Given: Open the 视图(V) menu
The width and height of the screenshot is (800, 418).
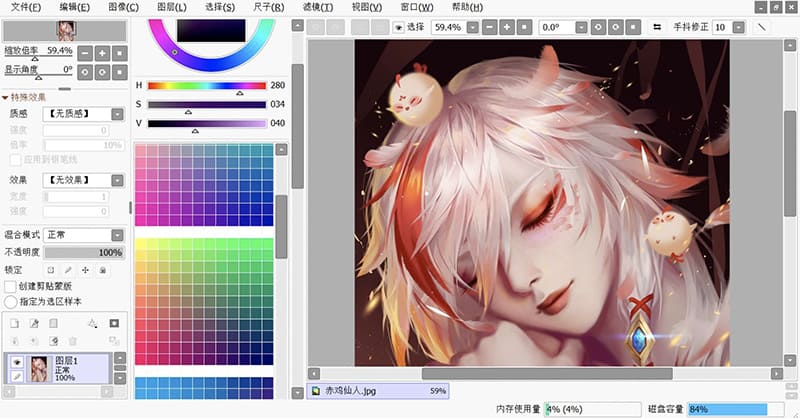Looking at the screenshot, I should click(x=367, y=7).
